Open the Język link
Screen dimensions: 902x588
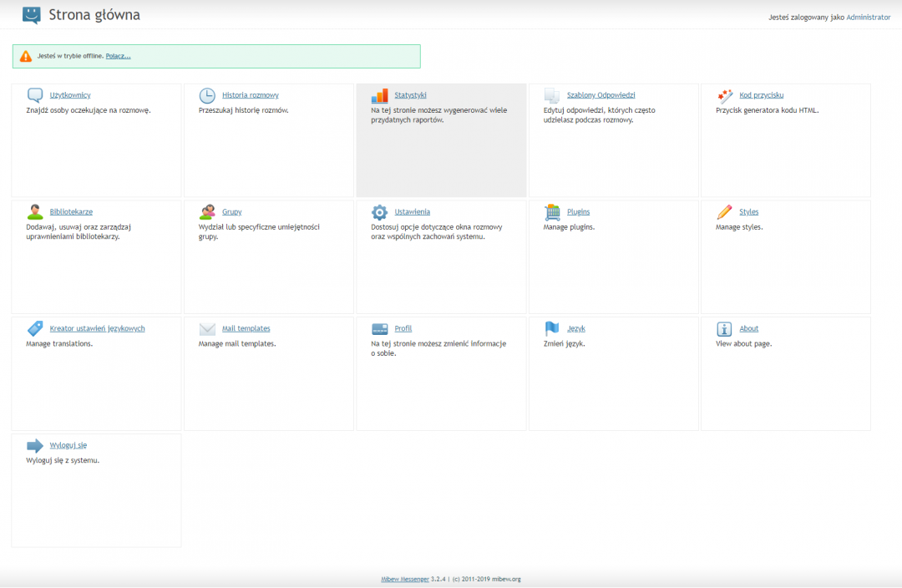tap(575, 328)
